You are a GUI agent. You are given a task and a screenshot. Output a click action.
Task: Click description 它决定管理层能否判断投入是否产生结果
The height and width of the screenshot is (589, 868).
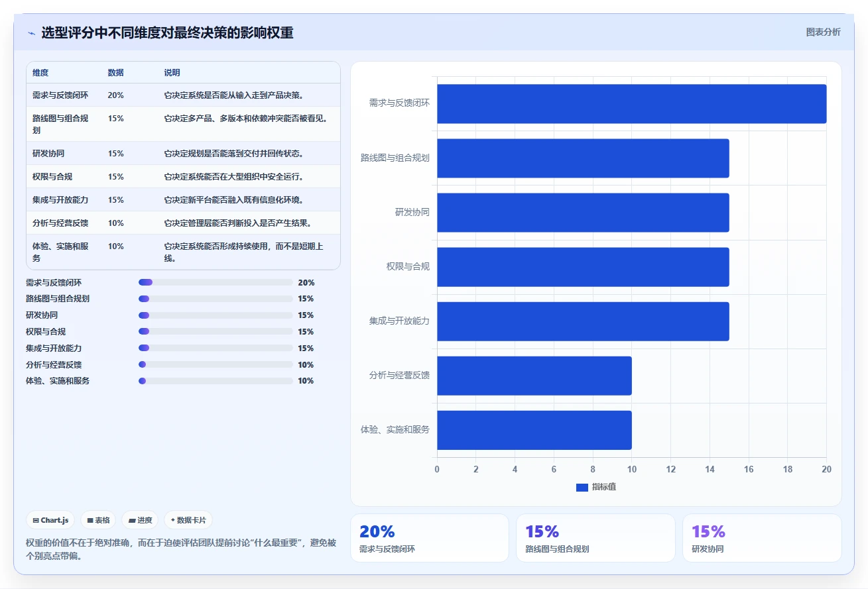(x=238, y=223)
